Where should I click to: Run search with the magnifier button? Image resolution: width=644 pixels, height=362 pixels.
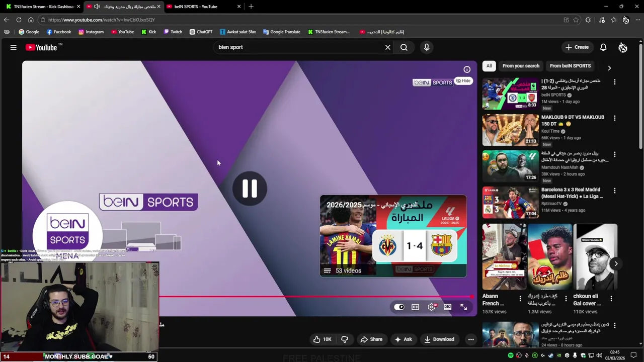coord(404,47)
